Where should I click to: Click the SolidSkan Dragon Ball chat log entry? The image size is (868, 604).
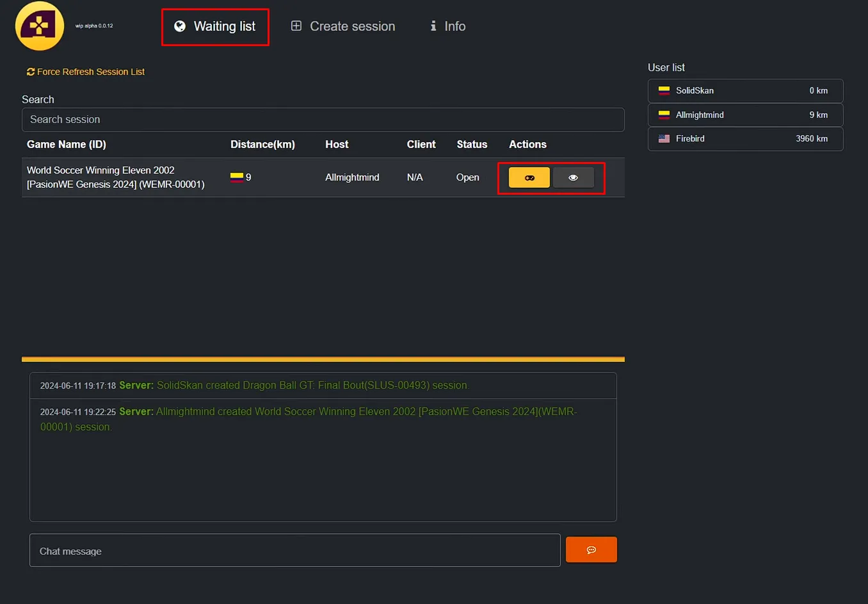pos(323,386)
